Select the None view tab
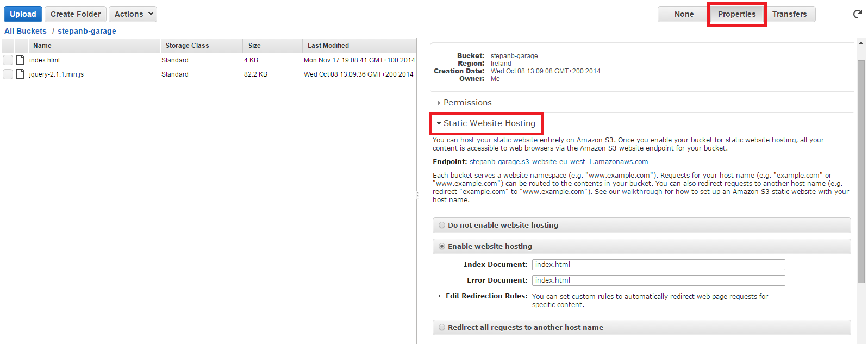This screenshot has height=344, width=868. pos(684,14)
